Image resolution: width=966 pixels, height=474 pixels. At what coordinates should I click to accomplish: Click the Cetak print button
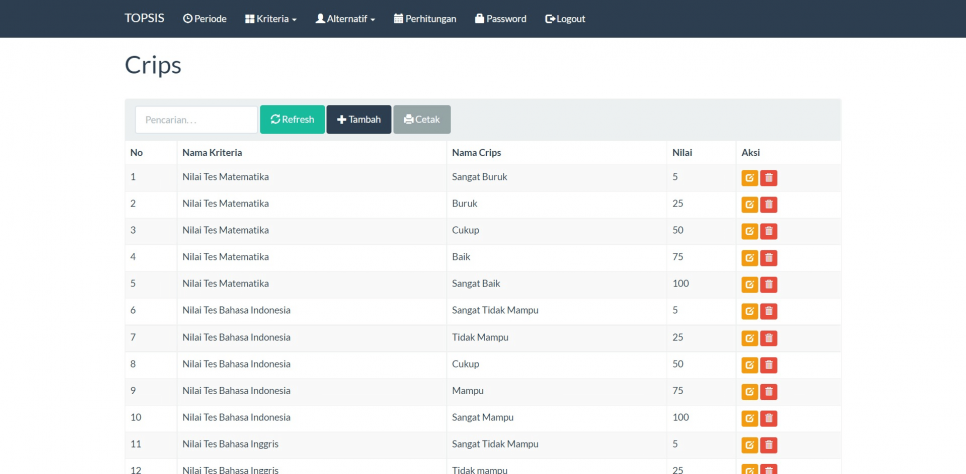[x=422, y=120]
